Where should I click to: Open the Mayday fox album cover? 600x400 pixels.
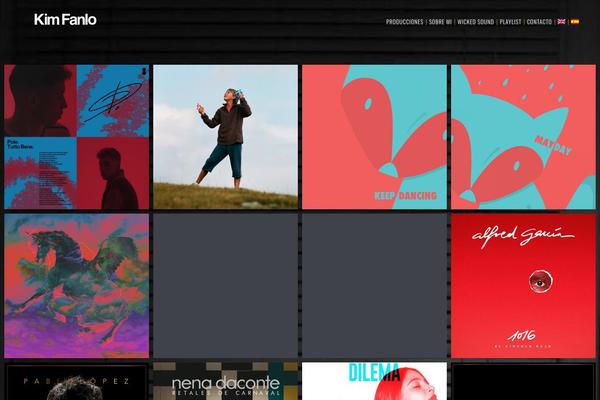coord(523,137)
